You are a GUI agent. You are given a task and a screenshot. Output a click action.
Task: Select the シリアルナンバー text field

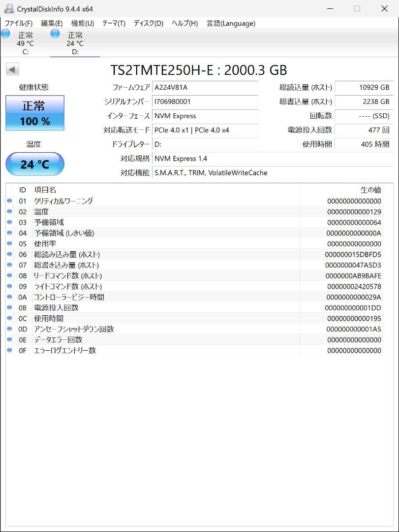coord(207,102)
